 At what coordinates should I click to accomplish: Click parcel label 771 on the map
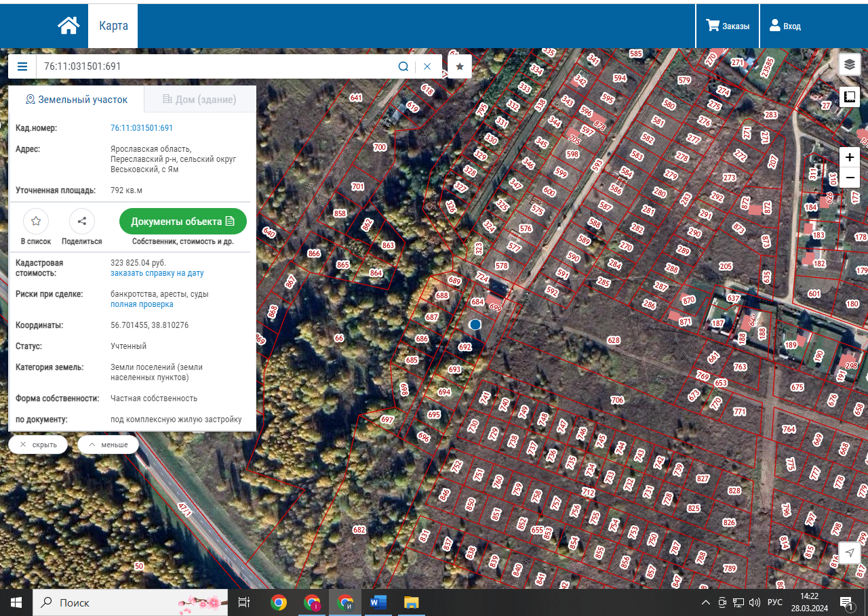click(x=739, y=411)
